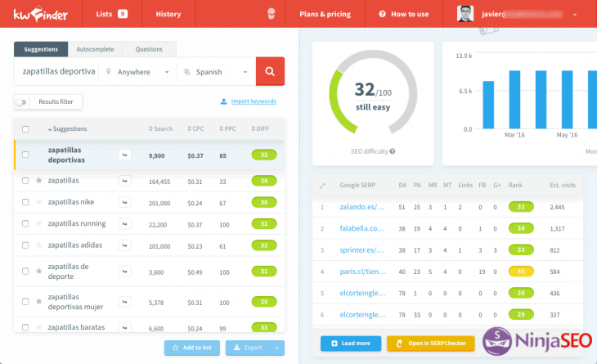Click the expand arrows icon in SERP table
This screenshot has height=364, width=597.
[x=322, y=186]
